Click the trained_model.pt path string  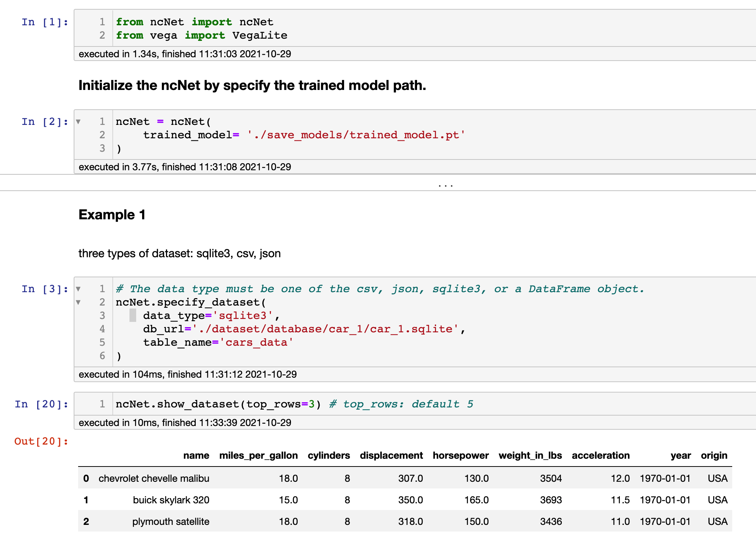(356, 135)
